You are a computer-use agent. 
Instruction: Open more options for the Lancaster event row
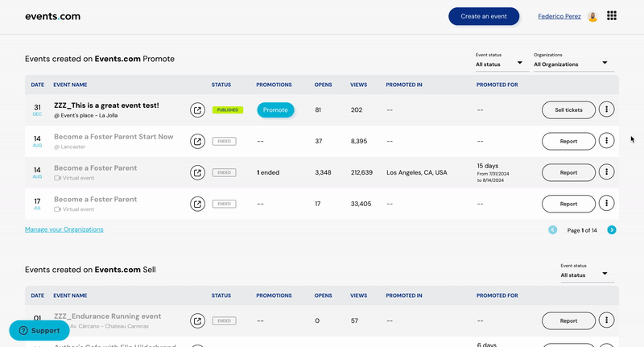click(x=606, y=141)
